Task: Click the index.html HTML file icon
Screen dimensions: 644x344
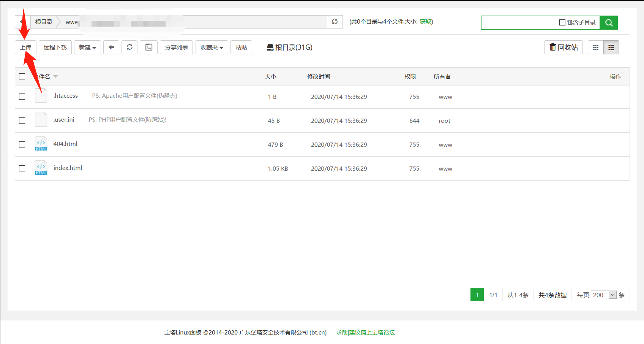Action: pyautogui.click(x=41, y=168)
